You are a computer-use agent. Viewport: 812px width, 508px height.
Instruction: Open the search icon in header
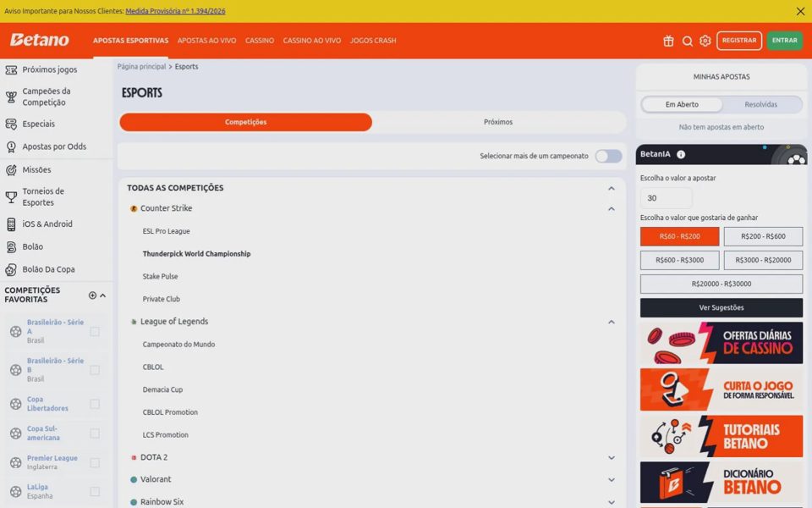coord(687,41)
